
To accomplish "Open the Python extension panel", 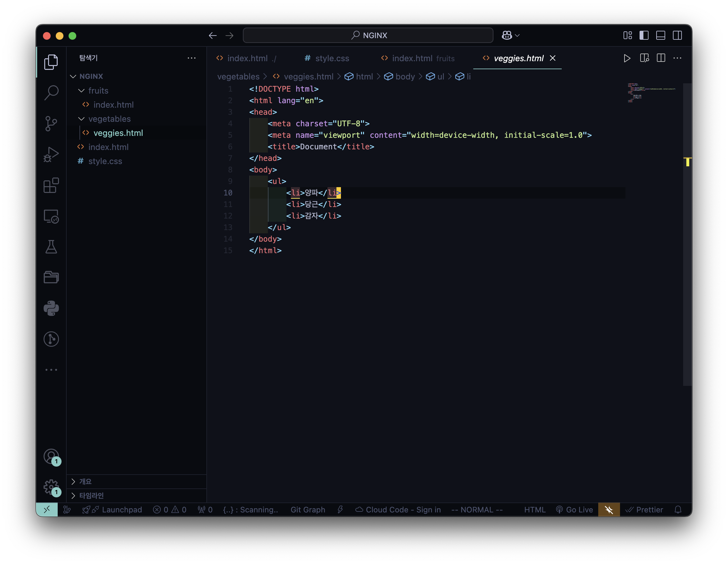I will coord(51,308).
